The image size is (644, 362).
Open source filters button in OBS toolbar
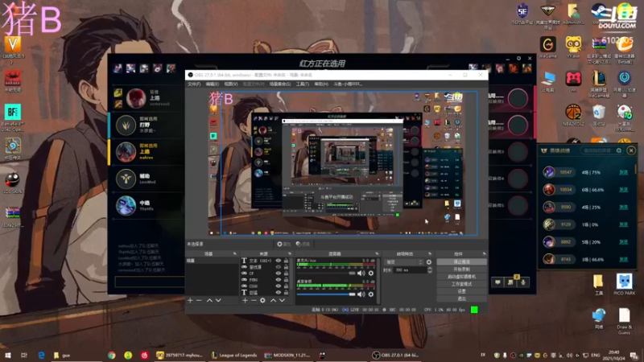click(x=303, y=244)
